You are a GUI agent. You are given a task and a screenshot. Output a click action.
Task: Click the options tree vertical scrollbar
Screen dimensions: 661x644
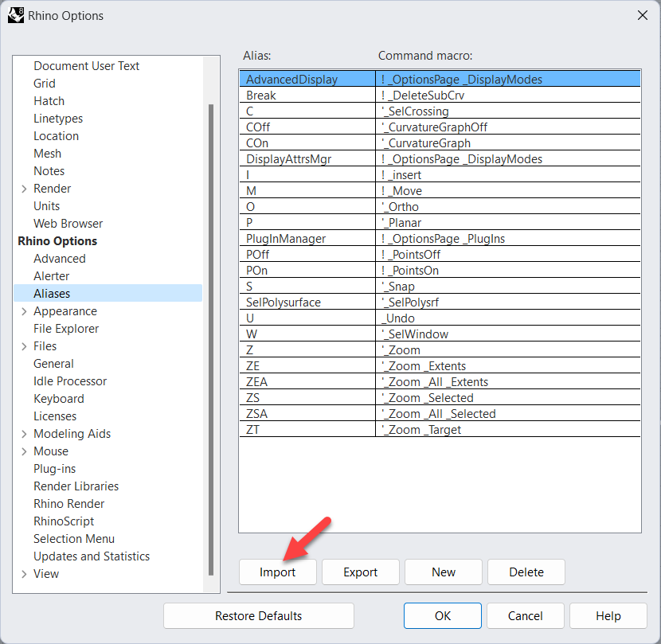pos(211,340)
